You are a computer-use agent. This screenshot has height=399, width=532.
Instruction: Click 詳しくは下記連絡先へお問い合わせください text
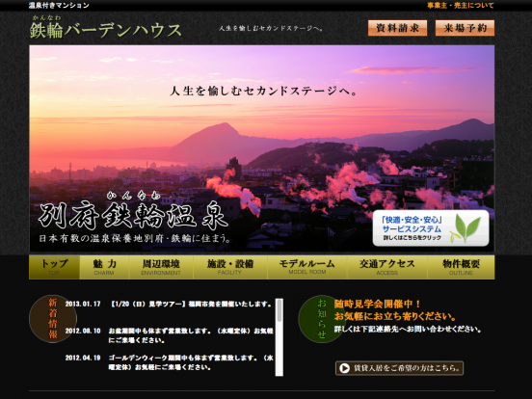click(x=408, y=329)
